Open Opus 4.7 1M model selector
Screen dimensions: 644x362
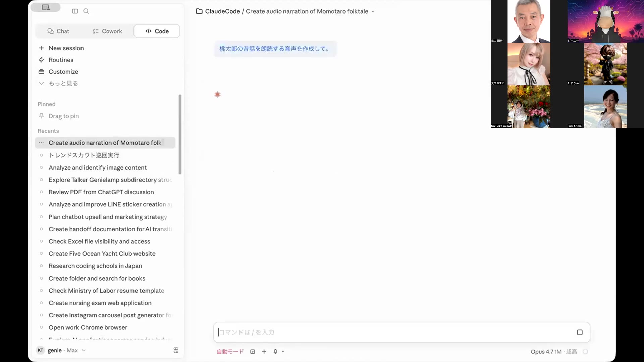pos(553,352)
